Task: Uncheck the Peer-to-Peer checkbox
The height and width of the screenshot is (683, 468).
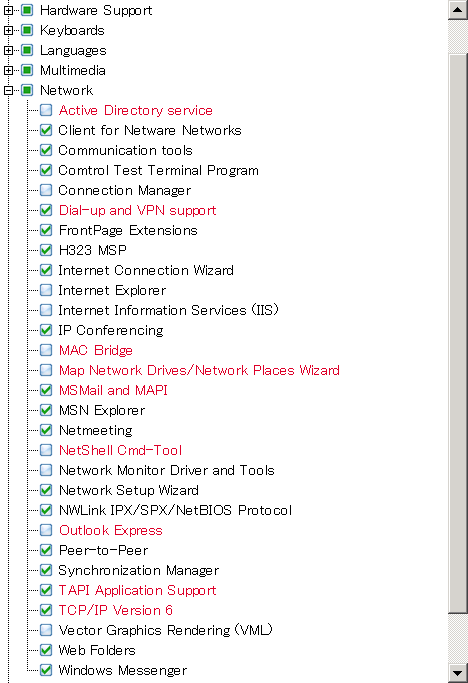Action: click(x=46, y=550)
